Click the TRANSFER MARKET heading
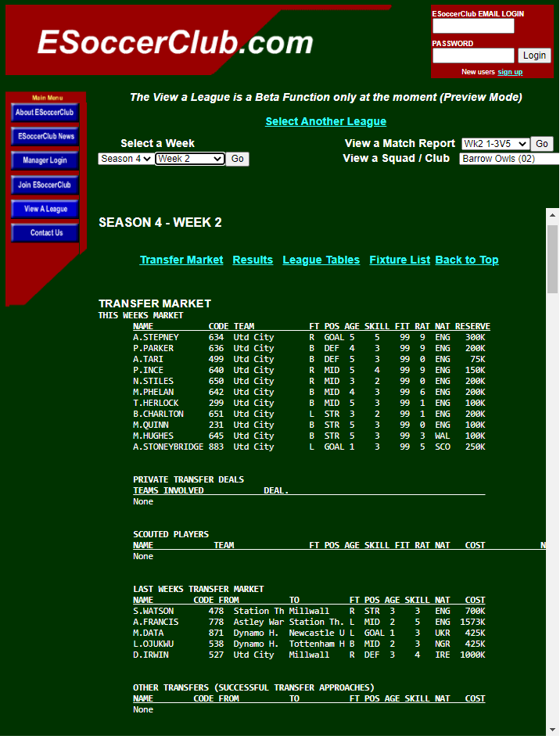The image size is (560, 750). (x=154, y=304)
